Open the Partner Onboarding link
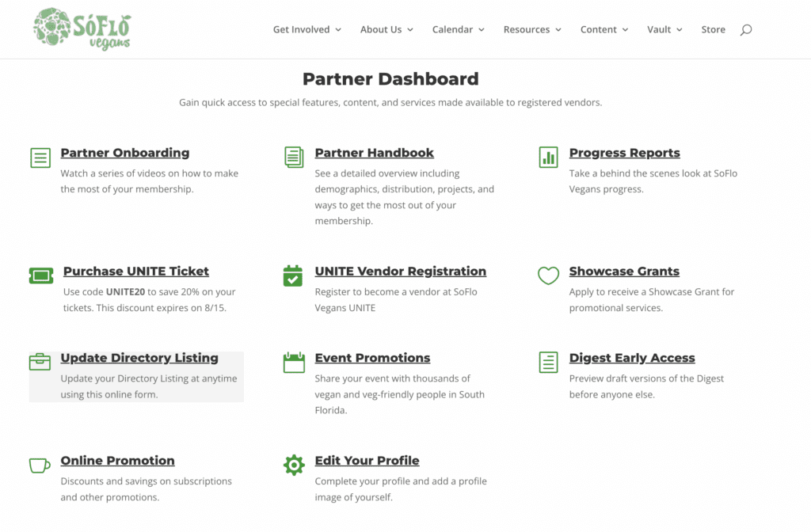 pos(125,153)
